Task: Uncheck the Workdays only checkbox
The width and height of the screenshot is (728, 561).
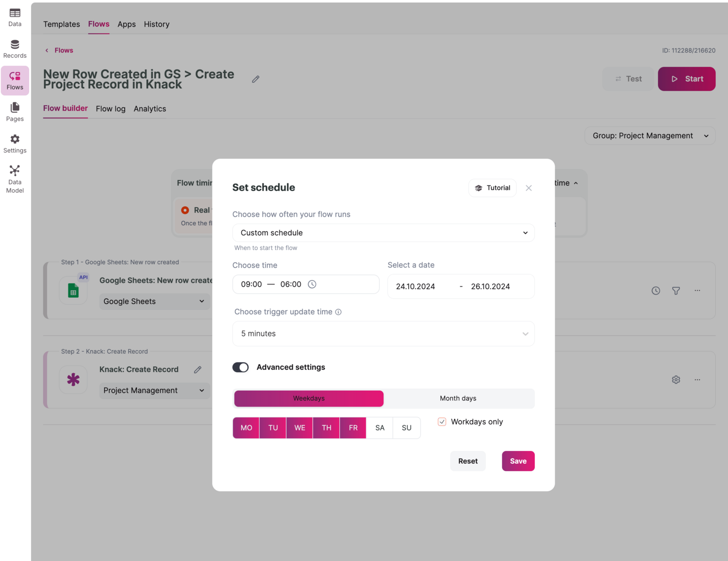Action: click(442, 422)
